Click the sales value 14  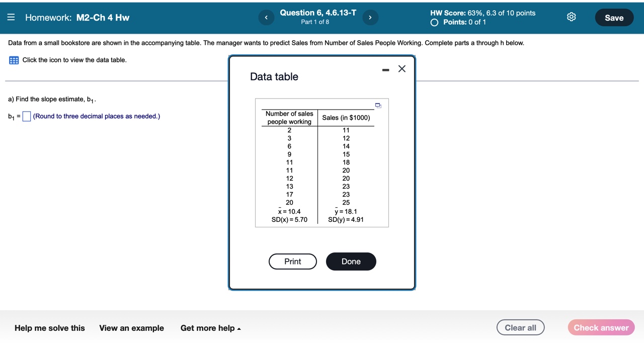click(346, 146)
